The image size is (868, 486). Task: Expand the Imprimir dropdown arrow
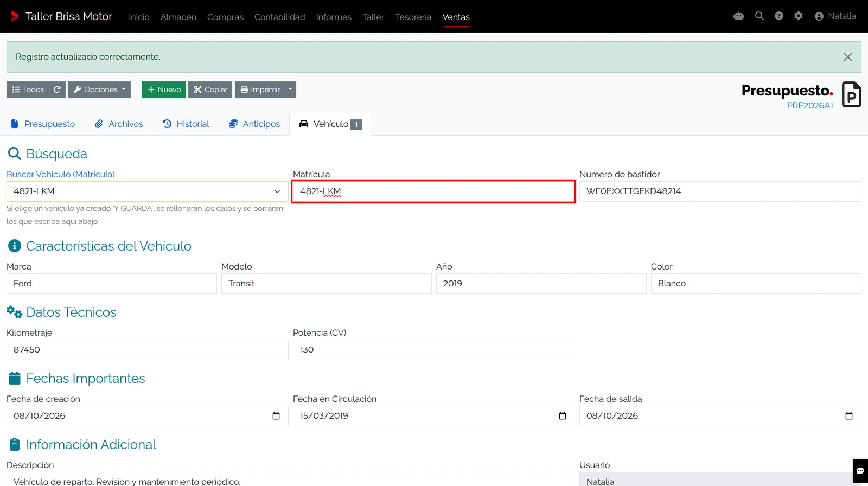(x=290, y=89)
